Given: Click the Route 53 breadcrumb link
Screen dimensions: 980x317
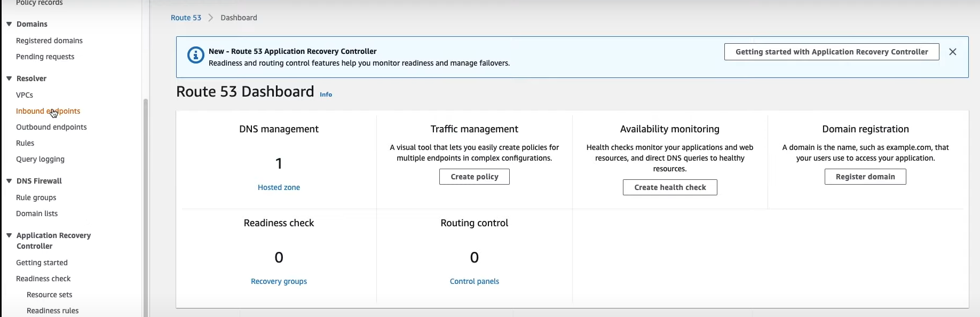Looking at the screenshot, I should (x=186, y=18).
